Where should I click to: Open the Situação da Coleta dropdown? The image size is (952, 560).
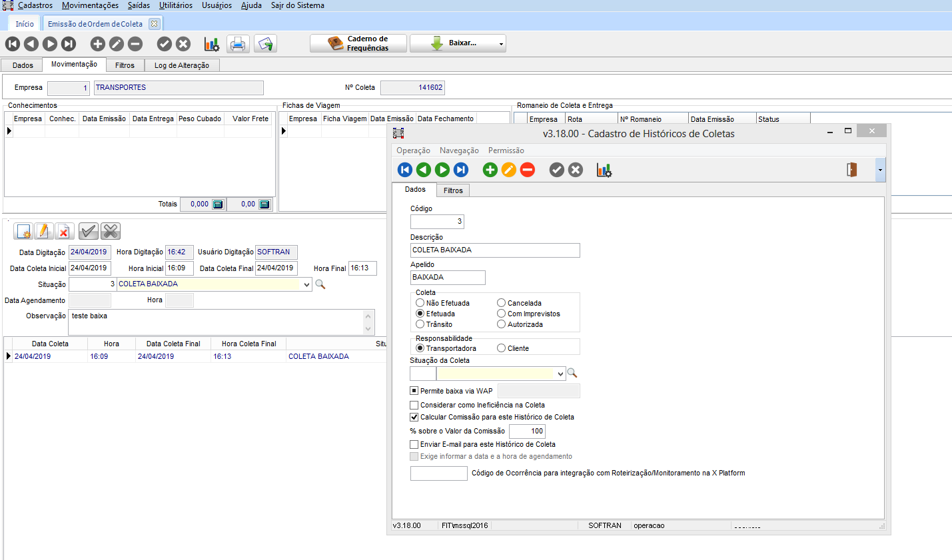tap(560, 374)
